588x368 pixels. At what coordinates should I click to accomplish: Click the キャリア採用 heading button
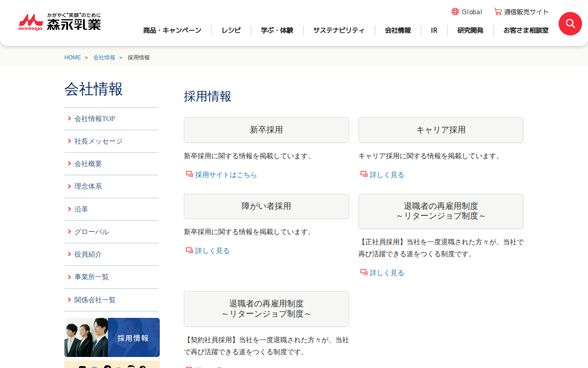click(x=441, y=130)
